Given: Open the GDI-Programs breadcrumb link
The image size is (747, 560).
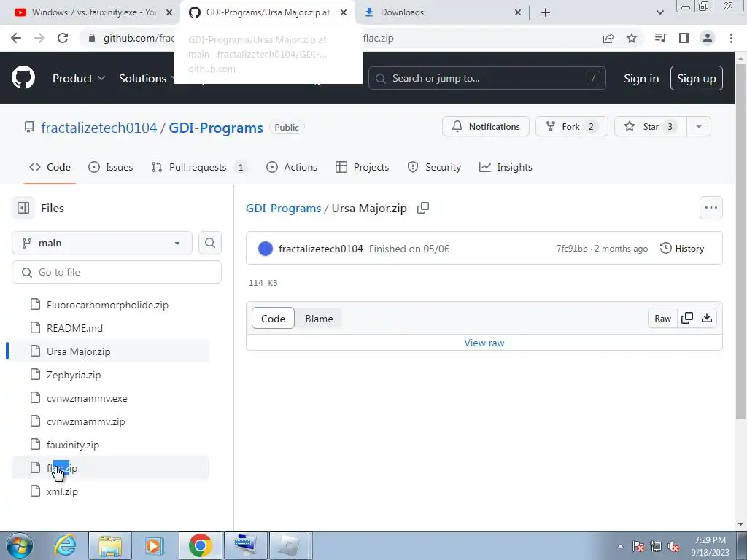Looking at the screenshot, I should [284, 208].
